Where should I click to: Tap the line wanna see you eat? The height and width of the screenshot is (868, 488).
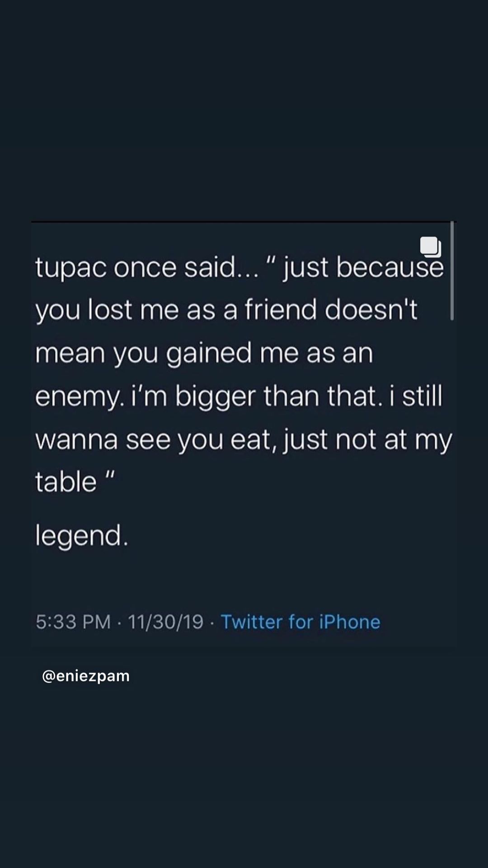click(244, 439)
